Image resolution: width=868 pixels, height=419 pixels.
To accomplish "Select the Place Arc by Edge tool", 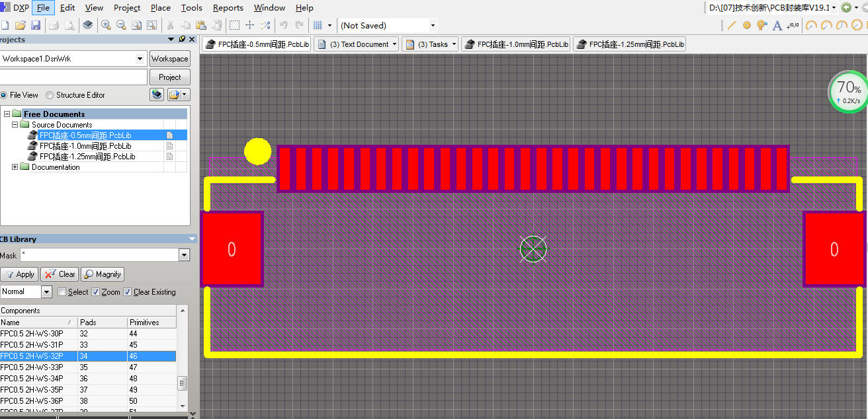I will [826, 25].
